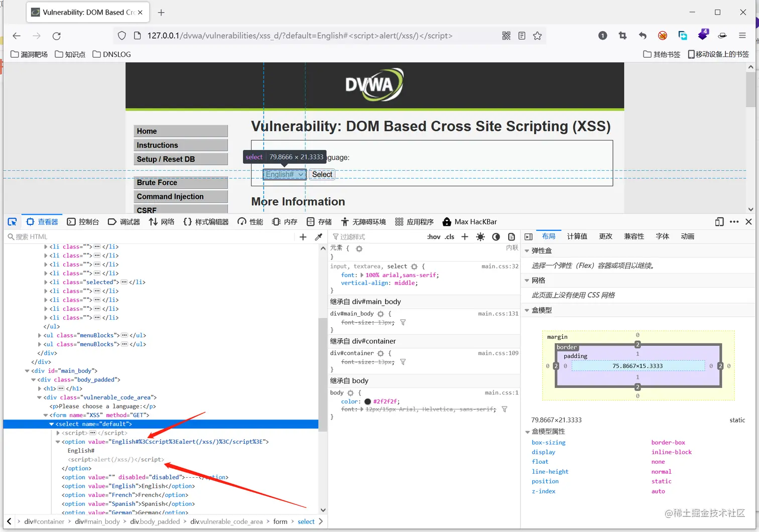The width and height of the screenshot is (759, 532).
Task: Close the developer tools panel
Action: 748,222
